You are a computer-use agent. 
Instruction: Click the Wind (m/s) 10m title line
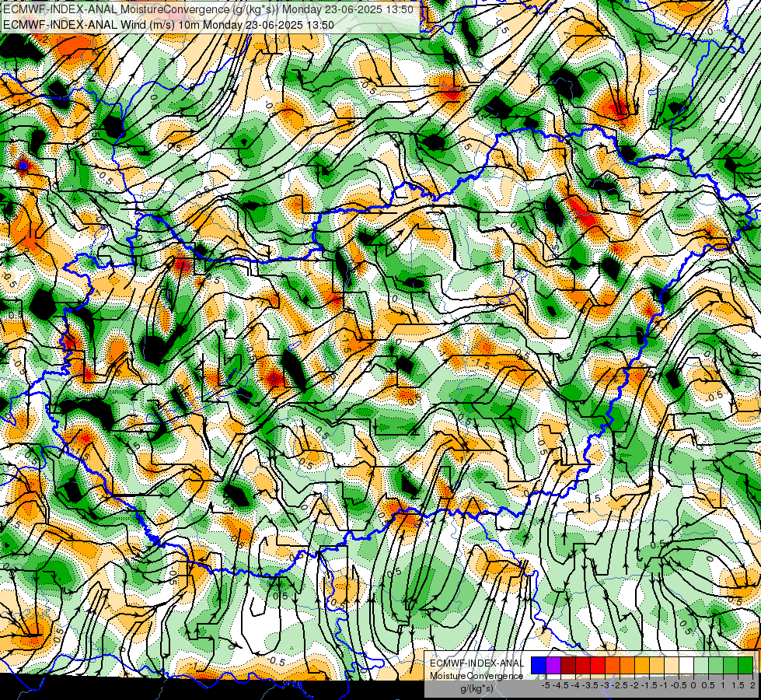[169, 24]
